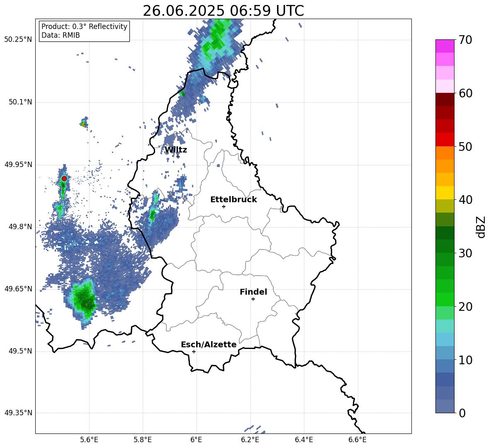491x448 pixels.
Task: Click the Findel station label
Action: 253,292
